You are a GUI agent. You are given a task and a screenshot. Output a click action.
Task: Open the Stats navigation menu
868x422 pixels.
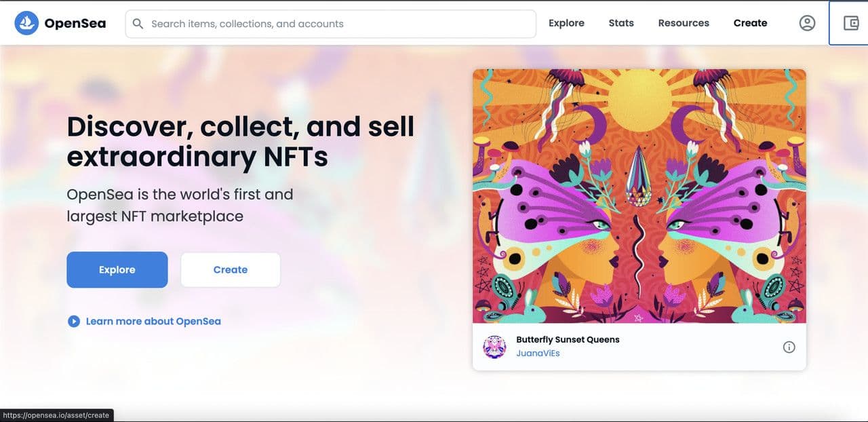pos(621,23)
